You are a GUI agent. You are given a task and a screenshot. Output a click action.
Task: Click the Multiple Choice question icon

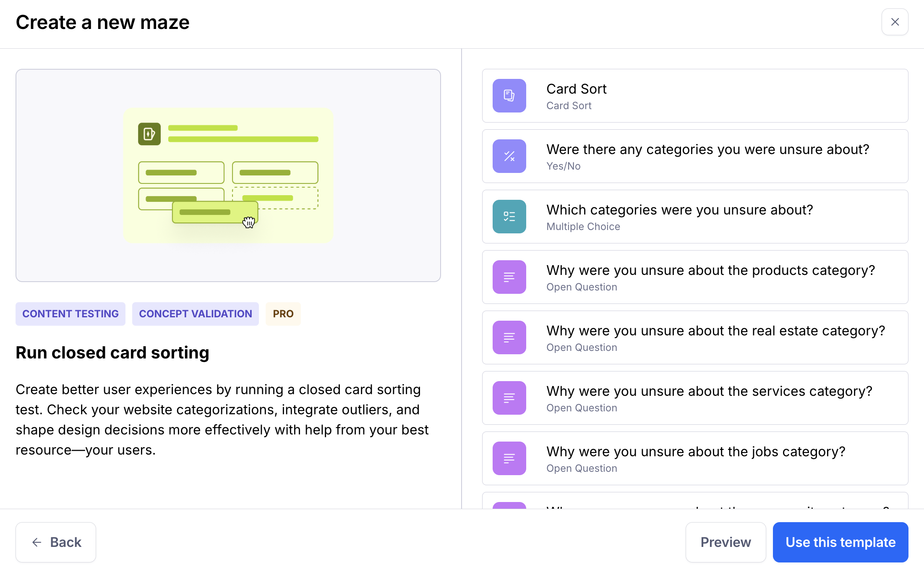tap(509, 217)
